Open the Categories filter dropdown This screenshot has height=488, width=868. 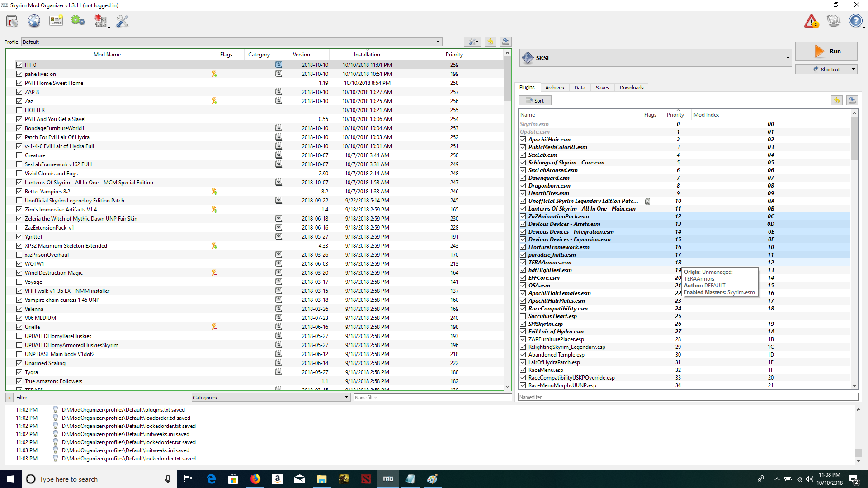click(x=271, y=398)
